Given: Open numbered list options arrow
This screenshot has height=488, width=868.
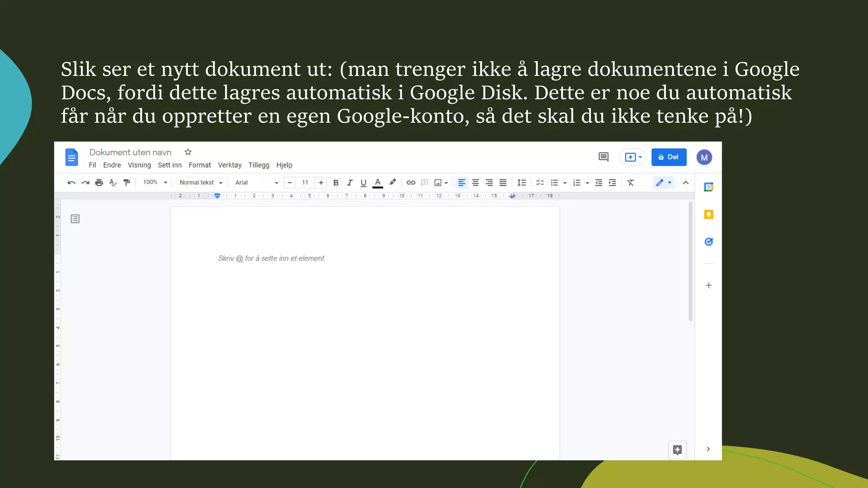Looking at the screenshot, I should [587, 183].
